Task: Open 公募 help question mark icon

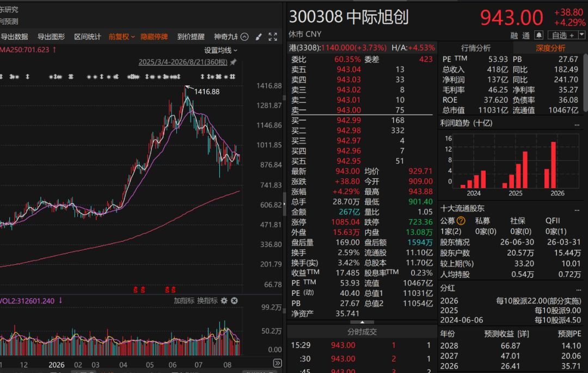Action: tap(461, 221)
